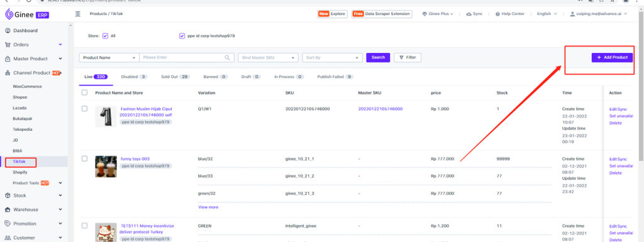Open the New Explore button
This screenshot has height=242, width=644.
point(332,14)
